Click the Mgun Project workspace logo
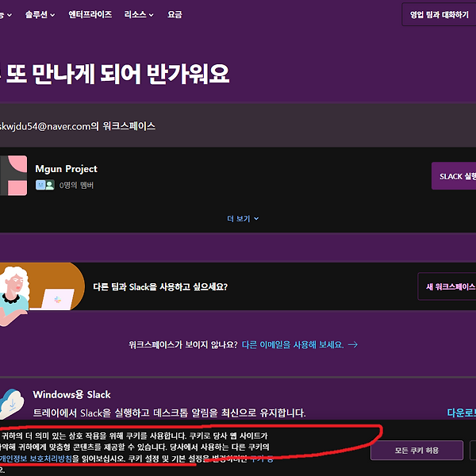This screenshot has height=476, width=476. pos(13,175)
